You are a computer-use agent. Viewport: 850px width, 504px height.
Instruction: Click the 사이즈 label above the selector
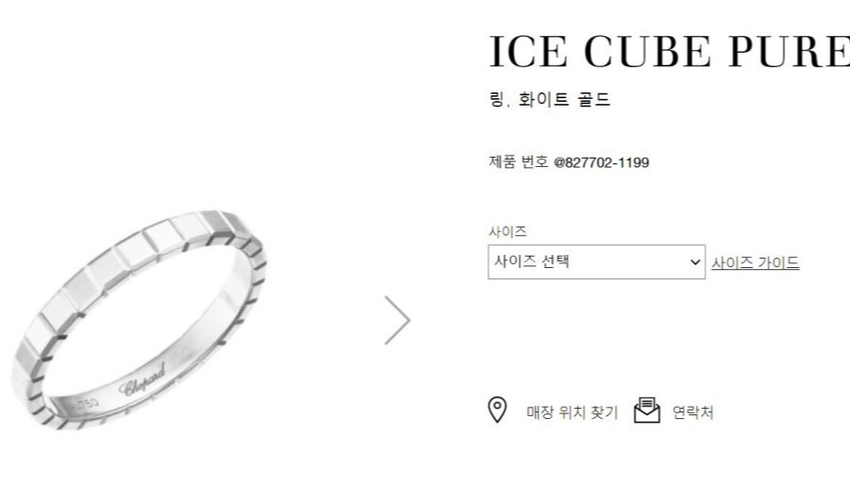pyautogui.click(x=507, y=231)
